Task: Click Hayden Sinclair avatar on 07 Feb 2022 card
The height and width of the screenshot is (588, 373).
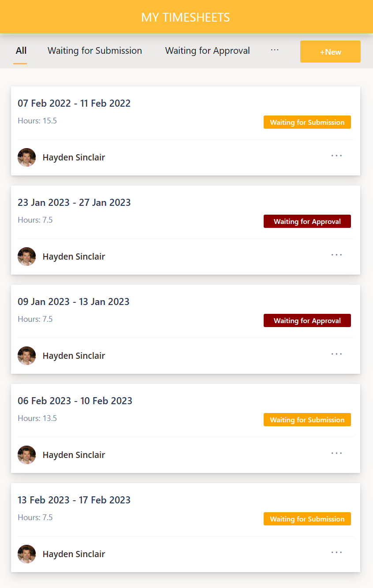Action: 27,157
